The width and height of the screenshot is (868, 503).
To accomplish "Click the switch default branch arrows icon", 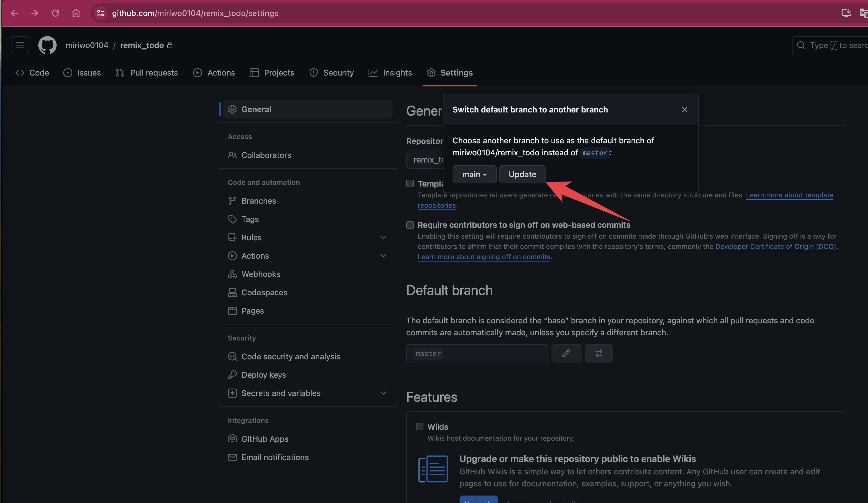I will (x=599, y=353).
